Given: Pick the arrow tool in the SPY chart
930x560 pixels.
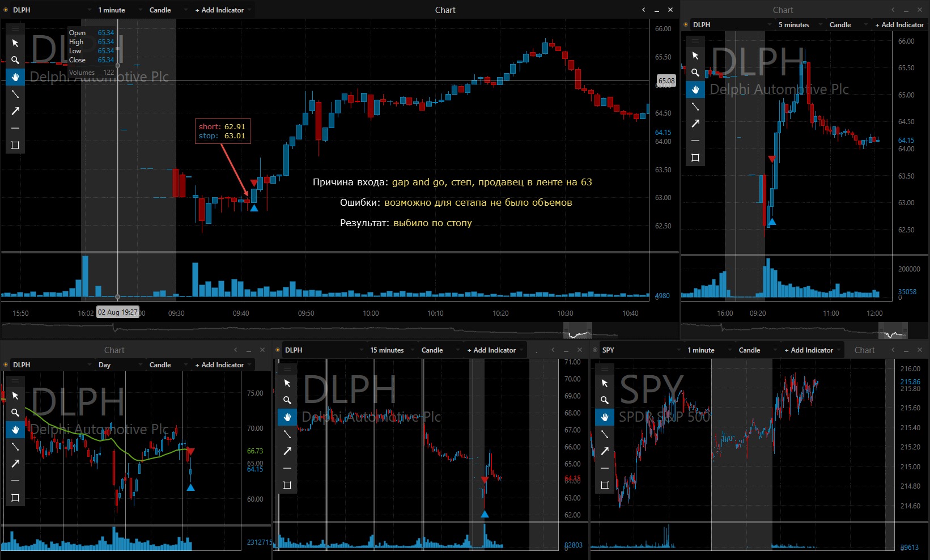Looking at the screenshot, I should [605, 451].
